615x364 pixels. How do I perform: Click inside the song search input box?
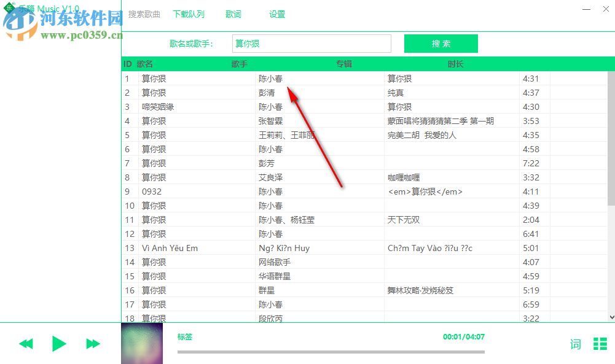pos(311,44)
